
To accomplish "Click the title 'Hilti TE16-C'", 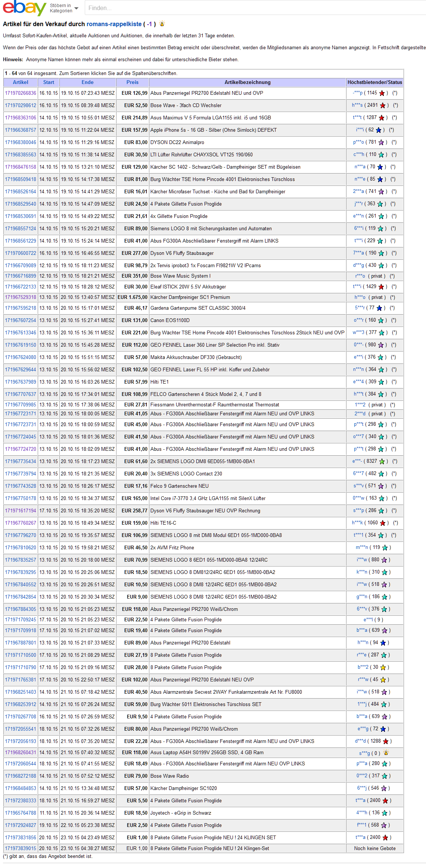I will pyautogui.click(x=163, y=523).
